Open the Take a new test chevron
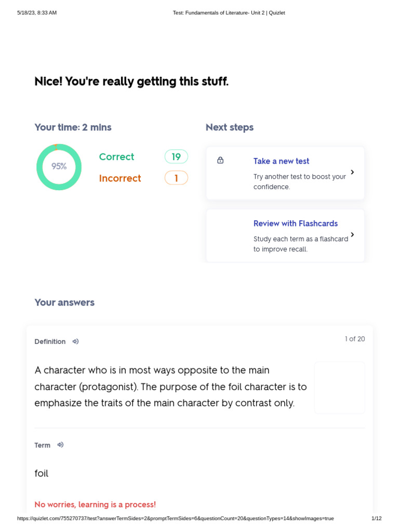The height and width of the screenshot is (532, 399). [352, 172]
